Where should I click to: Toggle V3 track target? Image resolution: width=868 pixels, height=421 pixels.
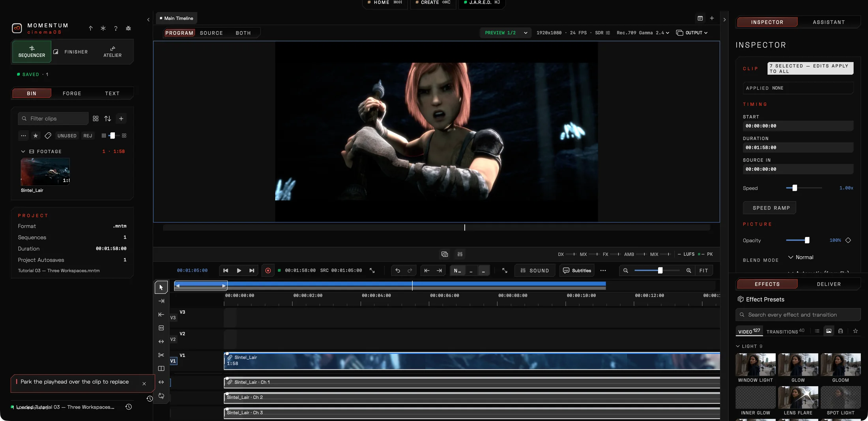pyautogui.click(x=173, y=318)
